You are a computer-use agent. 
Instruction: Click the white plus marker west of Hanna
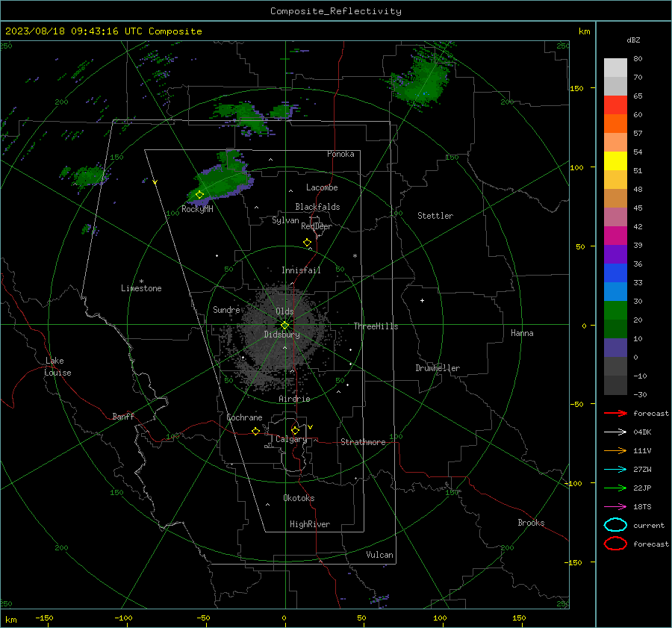[422, 300]
